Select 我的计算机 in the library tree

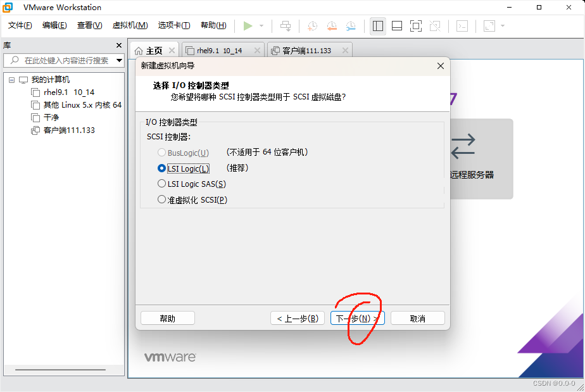51,80
